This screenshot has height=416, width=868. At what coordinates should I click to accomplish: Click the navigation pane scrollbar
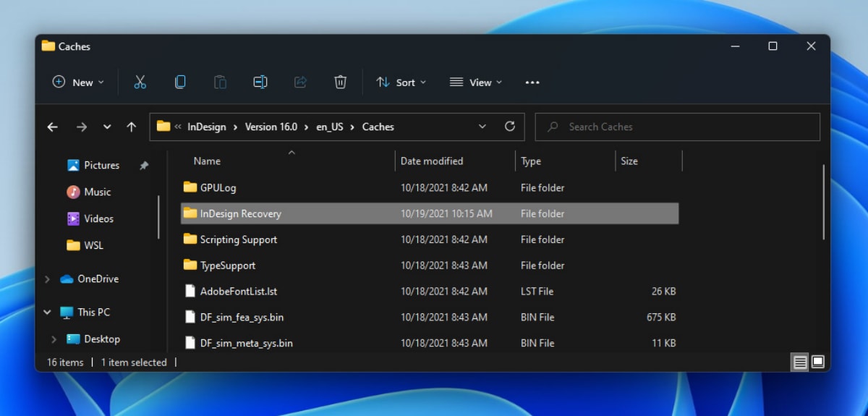[158, 217]
